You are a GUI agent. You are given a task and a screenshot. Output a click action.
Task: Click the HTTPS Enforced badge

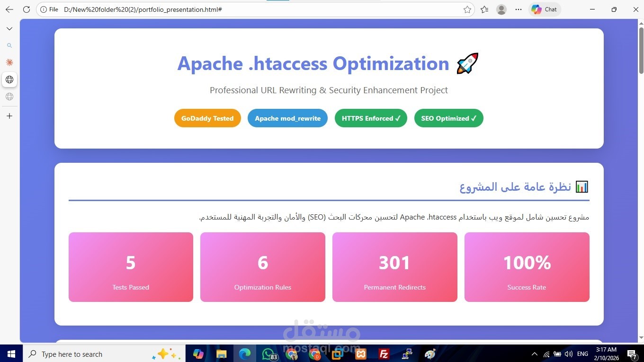coord(371,118)
